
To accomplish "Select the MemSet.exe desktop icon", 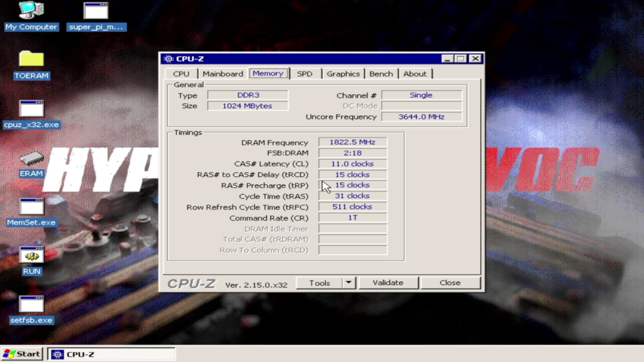I will click(32, 212).
